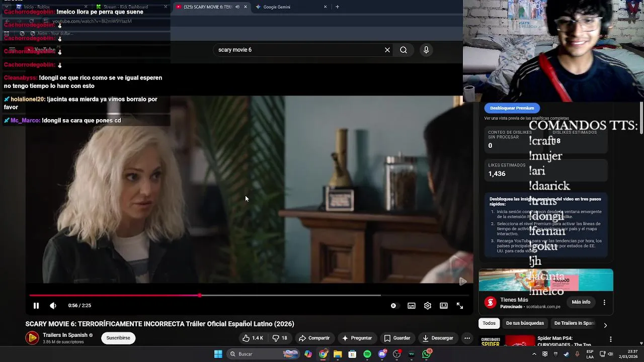Start voice search with the microphone
Image resolution: width=644 pixels, height=362 pixels.
pos(426,50)
